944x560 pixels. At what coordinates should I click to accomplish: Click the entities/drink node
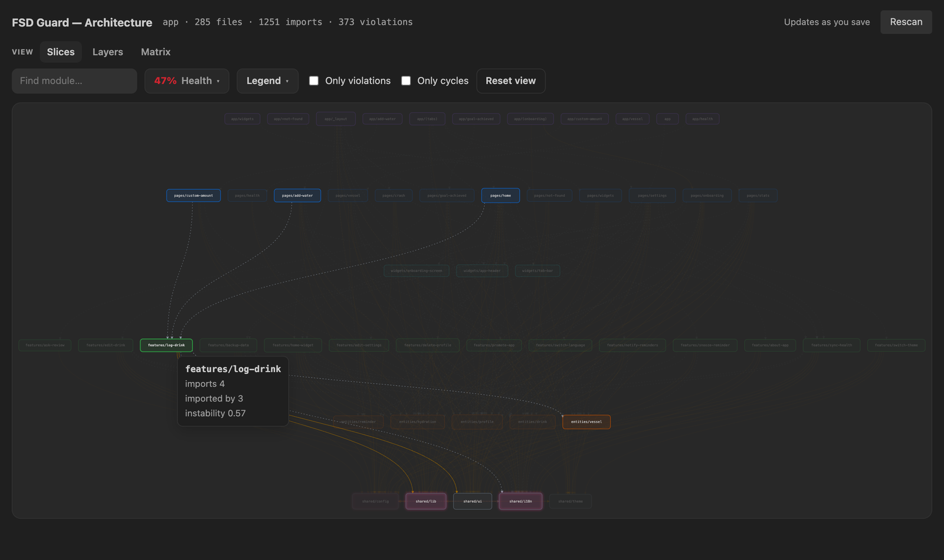(x=533, y=421)
